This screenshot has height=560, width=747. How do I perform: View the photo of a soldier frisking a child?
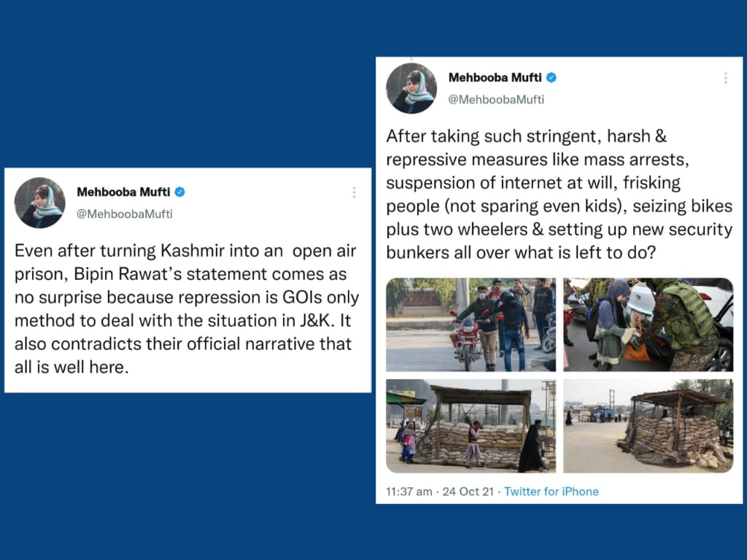coord(648,324)
